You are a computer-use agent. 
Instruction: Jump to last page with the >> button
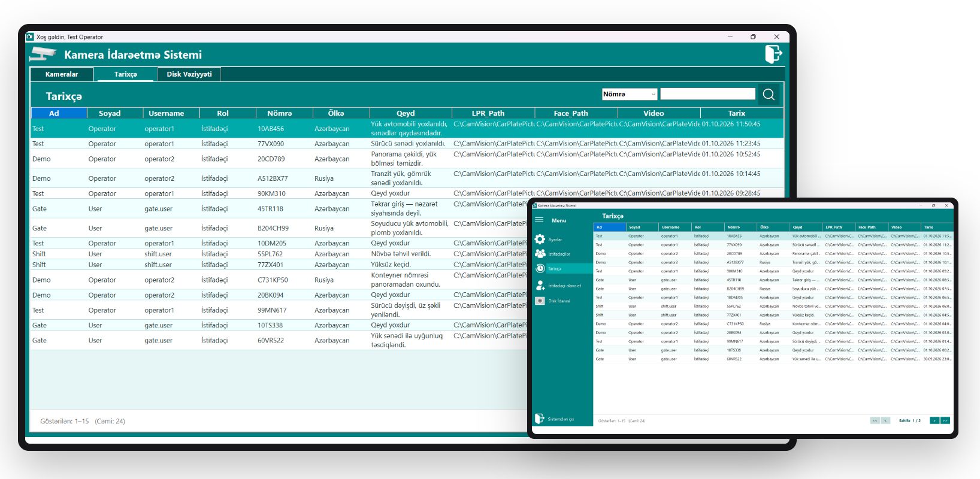[x=945, y=420]
